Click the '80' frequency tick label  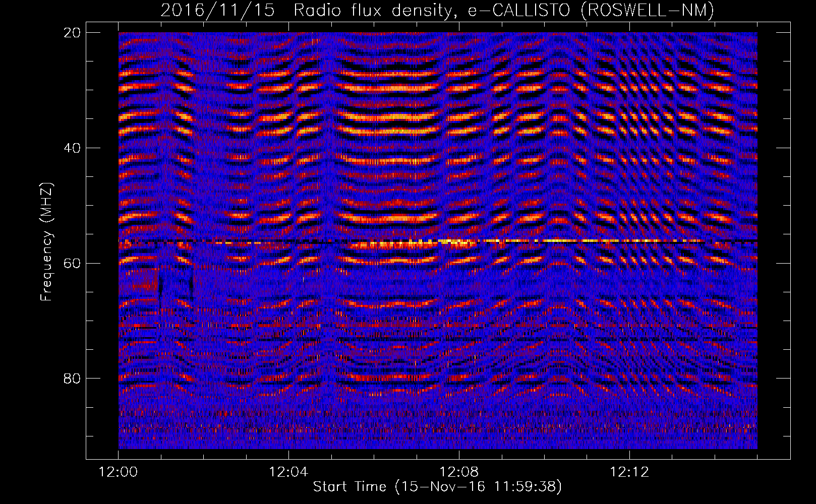72,379
